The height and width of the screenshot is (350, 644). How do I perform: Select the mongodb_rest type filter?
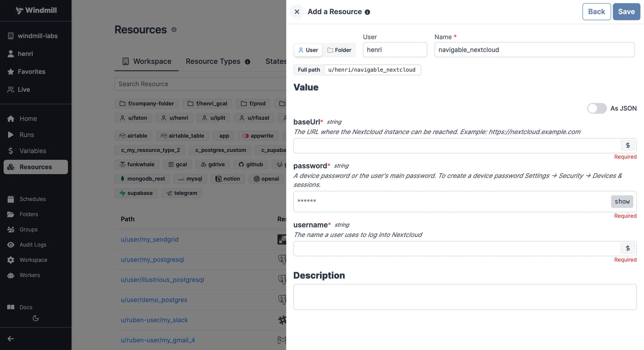click(x=142, y=179)
